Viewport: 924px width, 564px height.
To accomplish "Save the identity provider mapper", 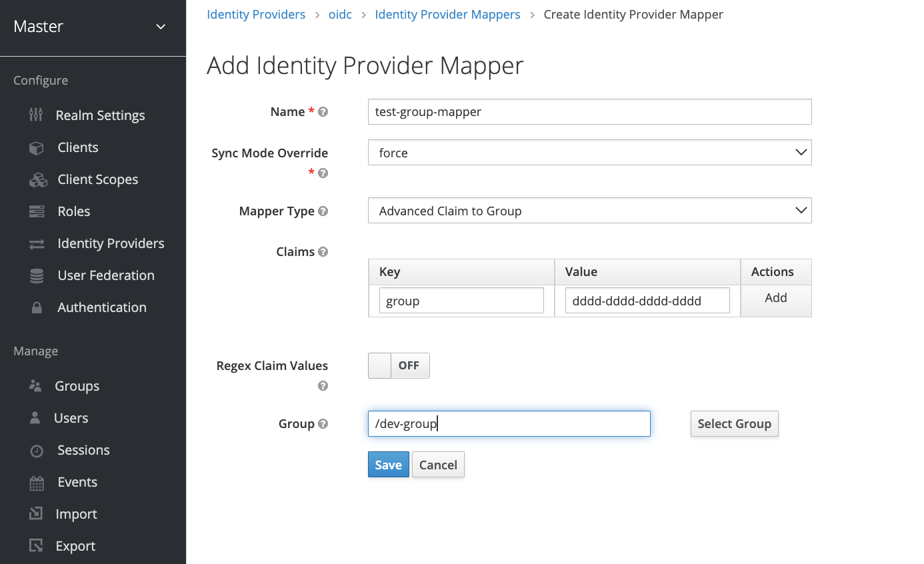I will (x=388, y=465).
